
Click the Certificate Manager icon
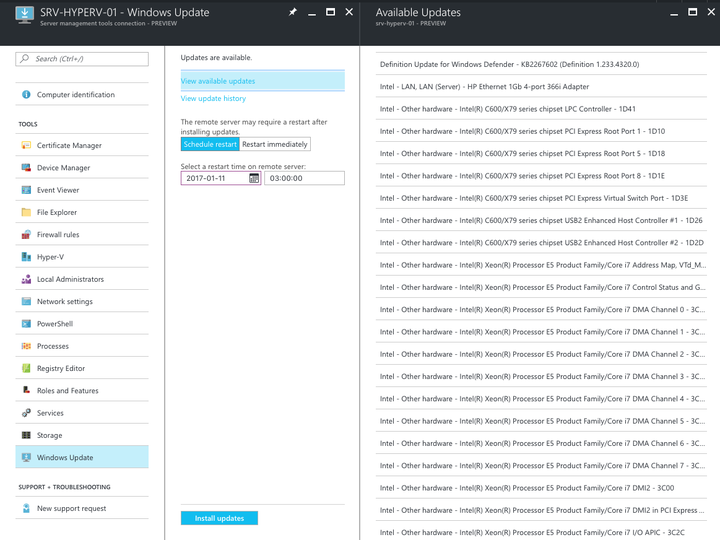(26, 145)
